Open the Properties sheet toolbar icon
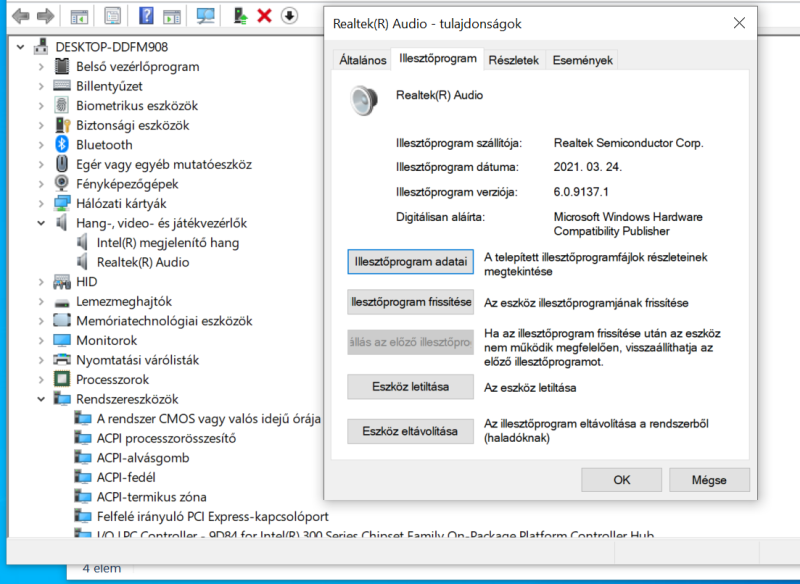 tap(112, 16)
